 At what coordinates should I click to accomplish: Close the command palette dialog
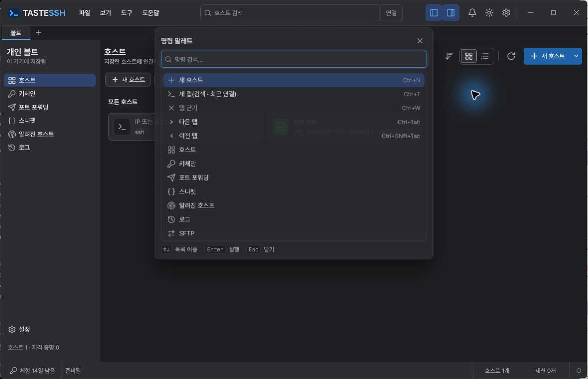(x=420, y=40)
